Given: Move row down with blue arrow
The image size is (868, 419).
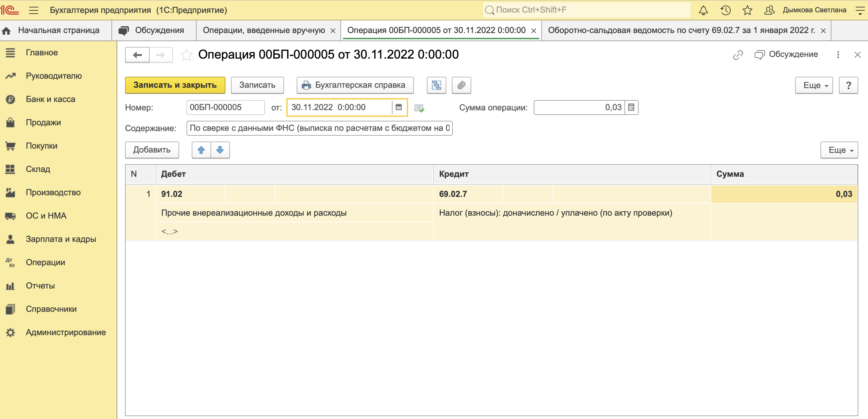Looking at the screenshot, I should click(x=220, y=150).
